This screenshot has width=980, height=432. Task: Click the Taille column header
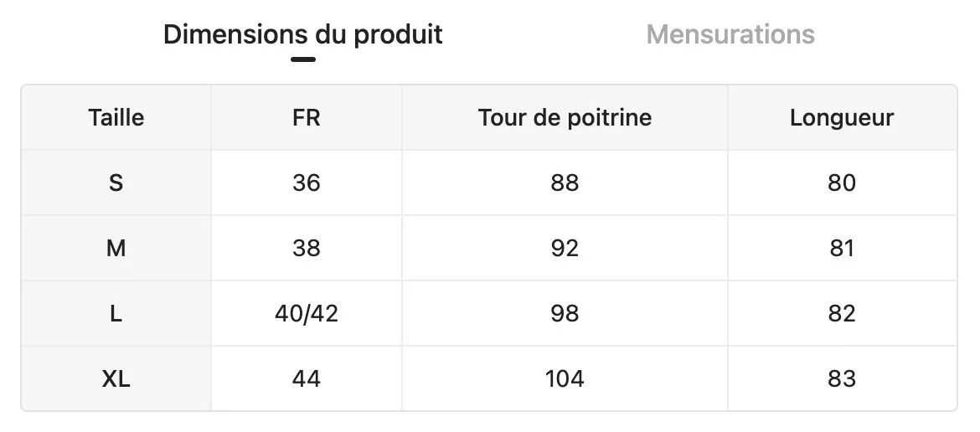coord(116,117)
